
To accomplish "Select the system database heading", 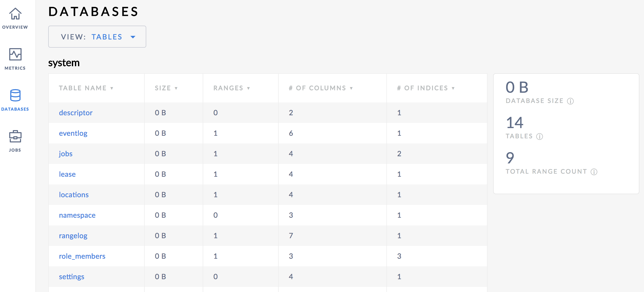I will (64, 63).
